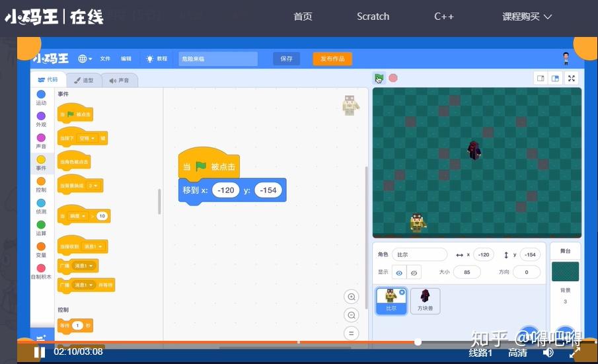Image resolution: width=598 pixels, height=364 pixels.
Task: Delete the 比尔 sprite with x badge
Action: [402, 292]
